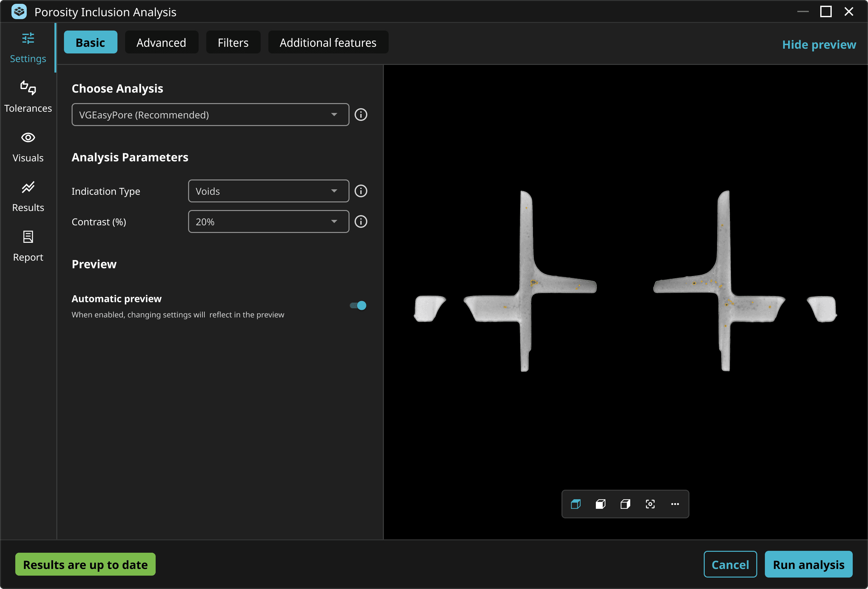Open the Indication Type Voids dropdown
The width and height of the screenshot is (868, 589).
[x=269, y=191]
